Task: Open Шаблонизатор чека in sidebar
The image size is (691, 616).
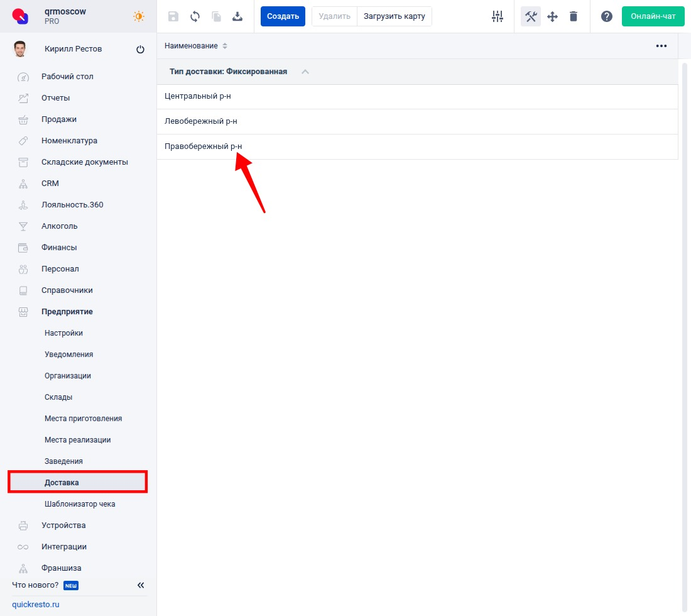Action: tap(80, 504)
